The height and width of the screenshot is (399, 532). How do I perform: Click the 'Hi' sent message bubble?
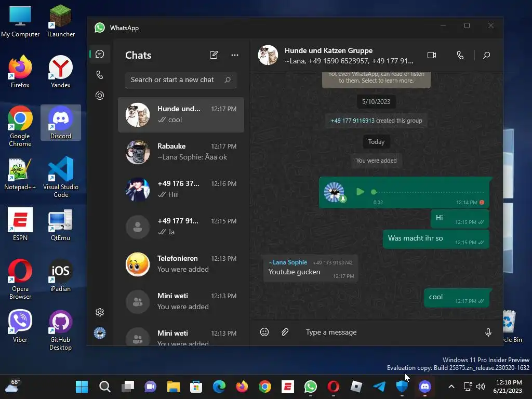[x=460, y=219]
